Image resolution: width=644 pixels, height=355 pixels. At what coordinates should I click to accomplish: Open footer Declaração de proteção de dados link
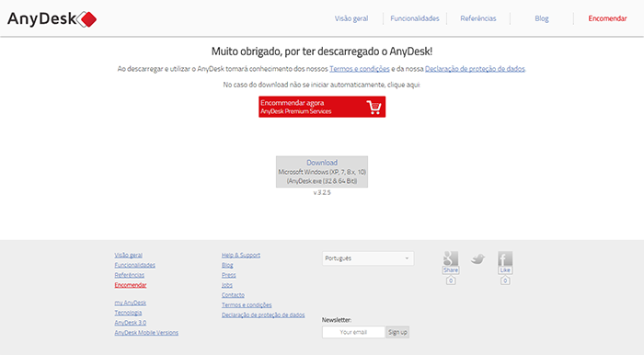(263, 315)
